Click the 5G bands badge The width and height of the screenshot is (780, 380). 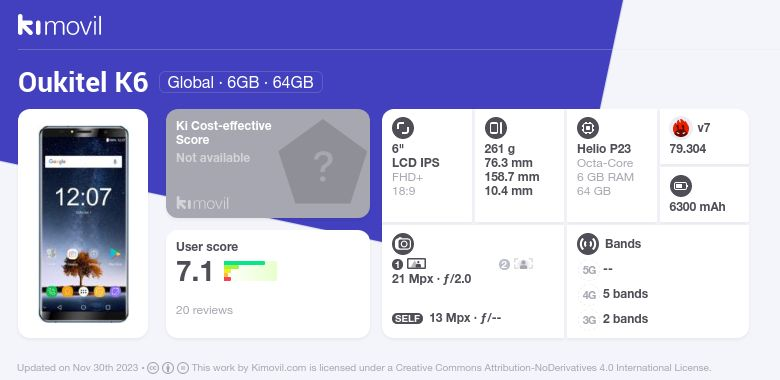589,270
